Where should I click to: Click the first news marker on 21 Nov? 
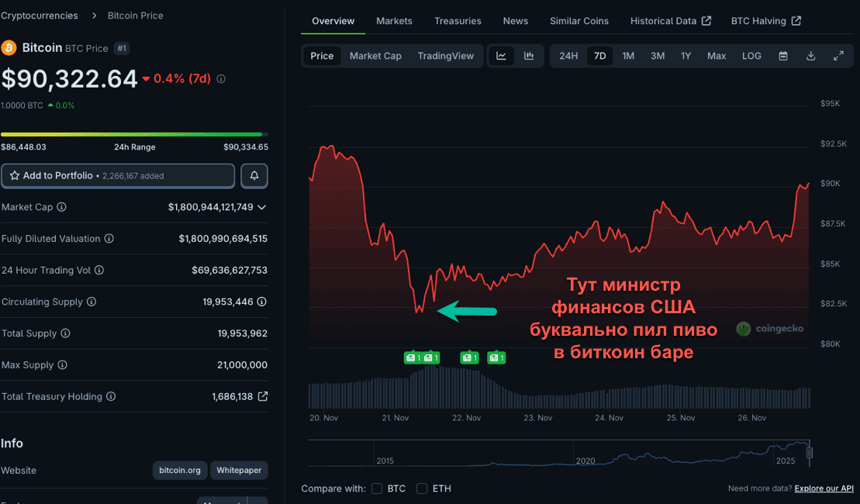click(x=412, y=357)
